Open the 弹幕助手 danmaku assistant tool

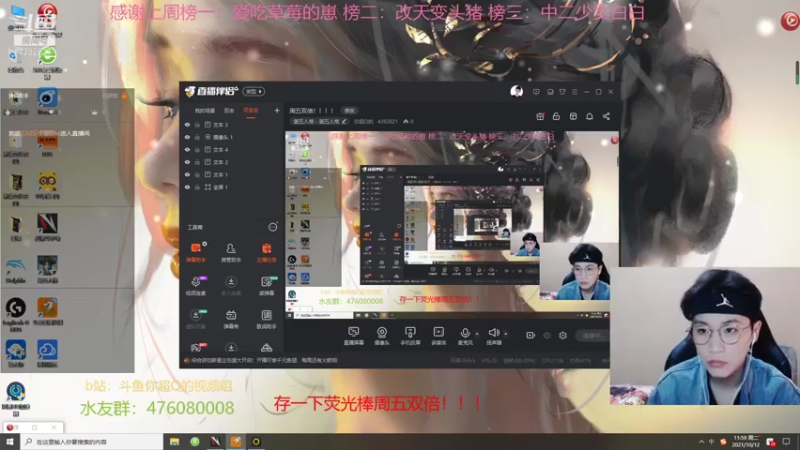195,253
